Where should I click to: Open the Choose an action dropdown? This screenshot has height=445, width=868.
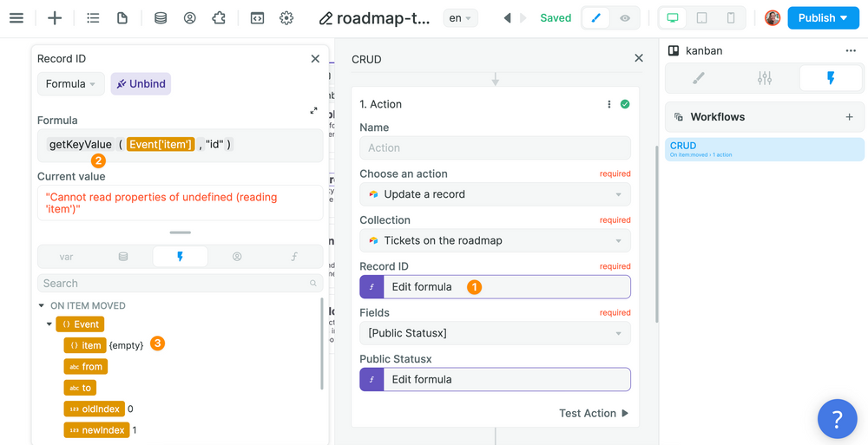(495, 194)
